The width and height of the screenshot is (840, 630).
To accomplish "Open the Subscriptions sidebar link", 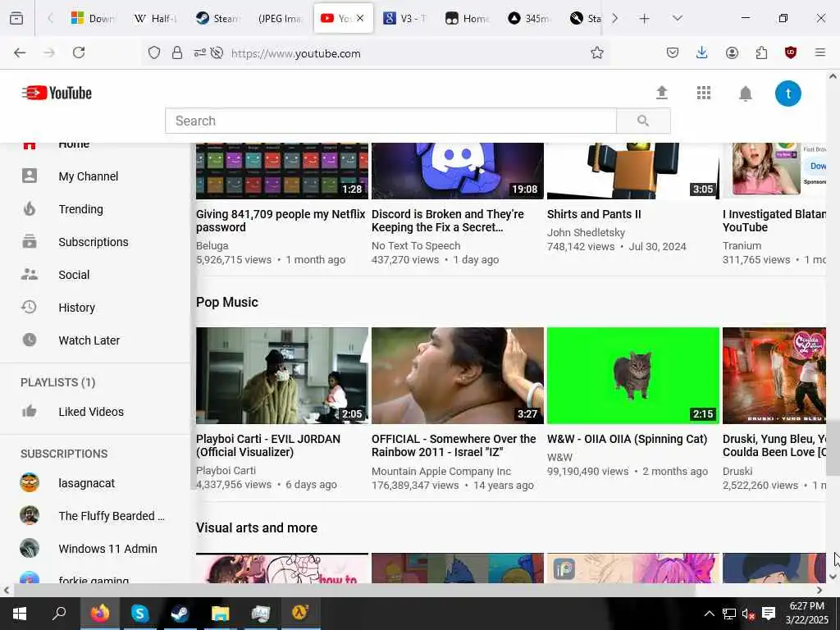I will pos(94,242).
